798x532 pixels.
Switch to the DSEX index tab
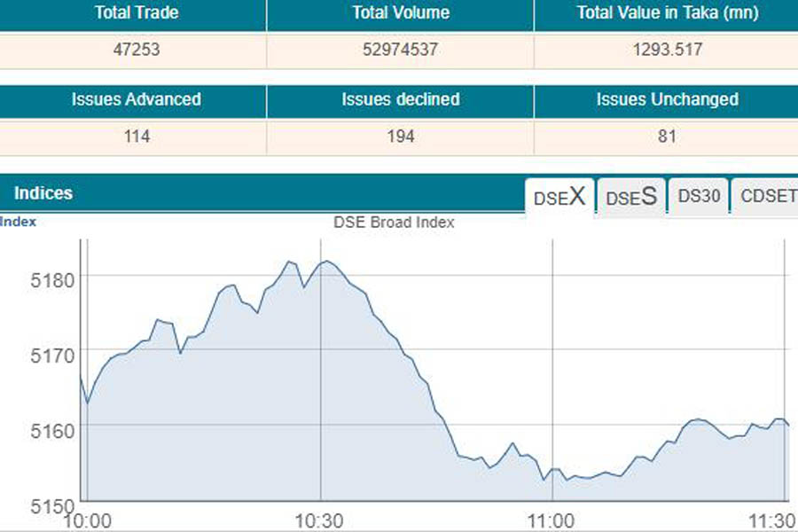pos(559,198)
